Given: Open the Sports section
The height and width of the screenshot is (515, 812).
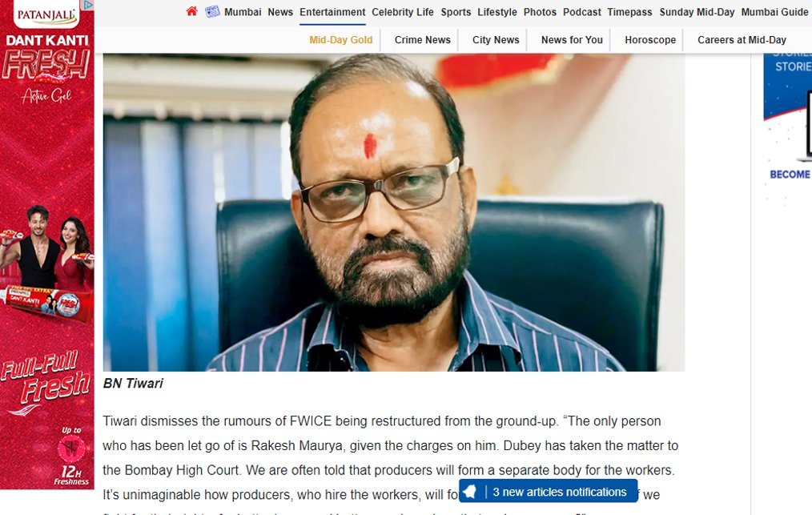Looking at the screenshot, I should (x=456, y=12).
